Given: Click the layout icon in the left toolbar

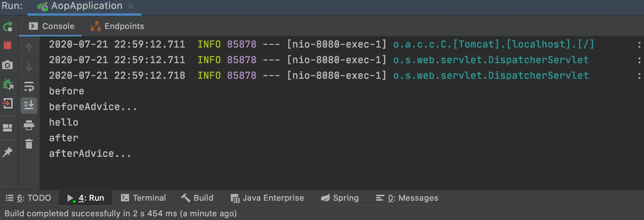Looking at the screenshot, I should [8, 127].
